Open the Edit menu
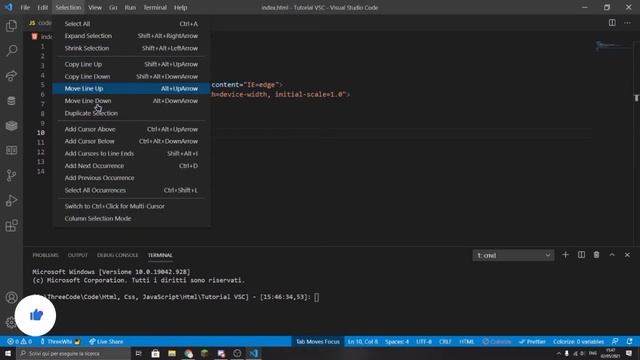This screenshot has width=640, height=360. [42, 7]
